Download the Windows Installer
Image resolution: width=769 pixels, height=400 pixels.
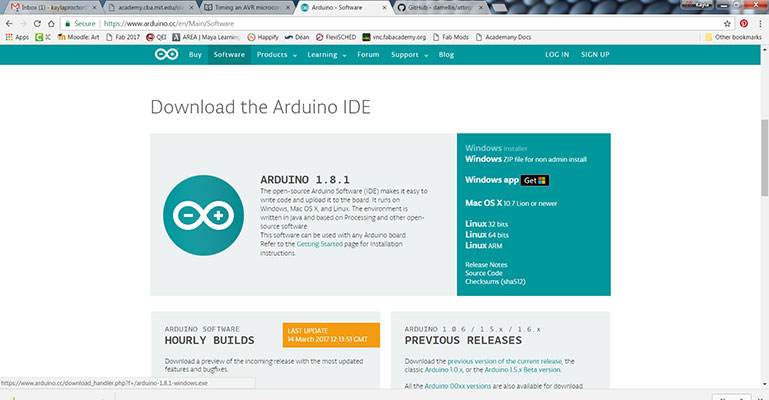[x=496, y=148]
